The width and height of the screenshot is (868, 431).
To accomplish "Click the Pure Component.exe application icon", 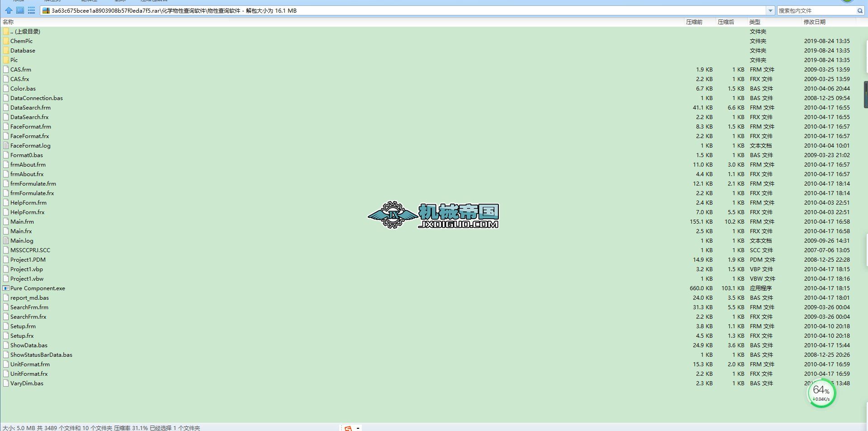I will tap(6, 288).
